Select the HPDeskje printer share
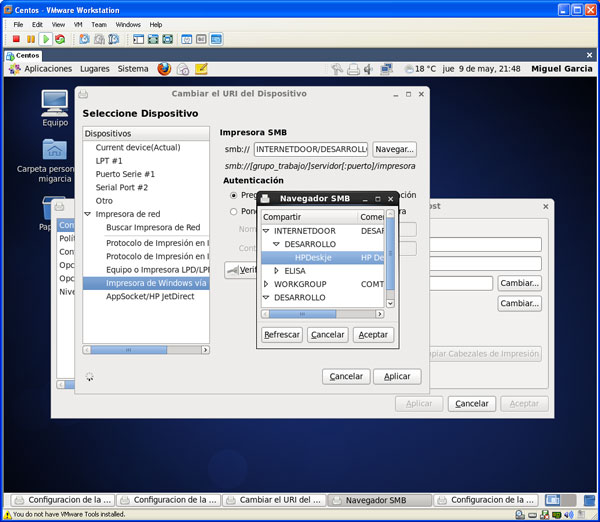Image resolution: width=600 pixels, height=522 pixels. (322, 258)
